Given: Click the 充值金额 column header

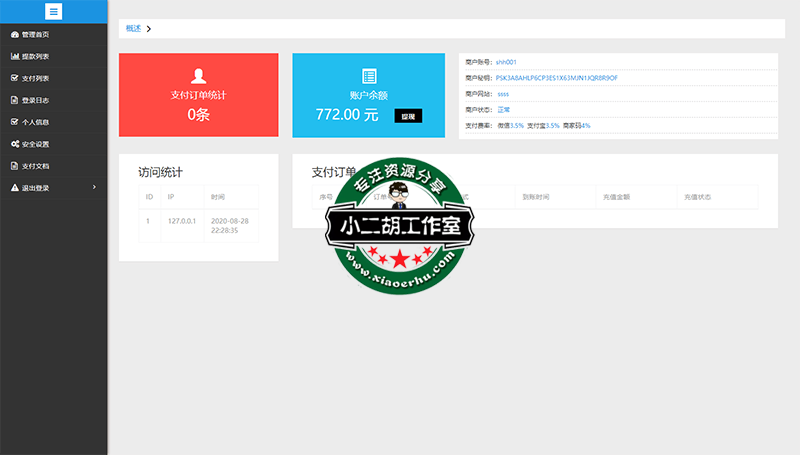Looking at the screenshot, I should [615, 197].
